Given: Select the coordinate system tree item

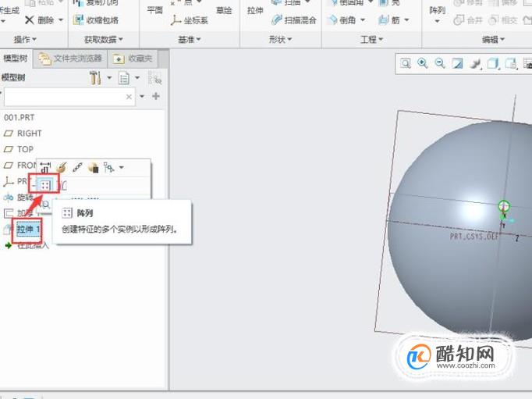Looking at the screenshot, I should coord(15,181).
